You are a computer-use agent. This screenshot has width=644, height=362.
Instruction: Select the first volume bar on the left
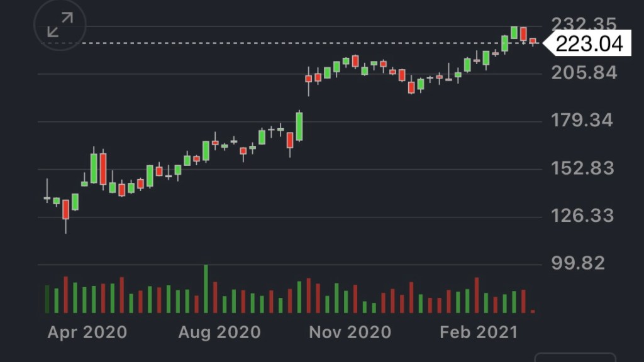point(47,299)
